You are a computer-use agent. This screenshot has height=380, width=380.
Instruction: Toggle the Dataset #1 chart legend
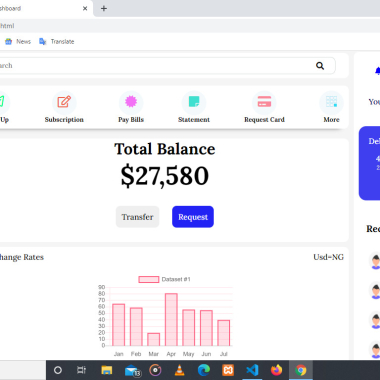pyautogui.click(x=165, y=279)
